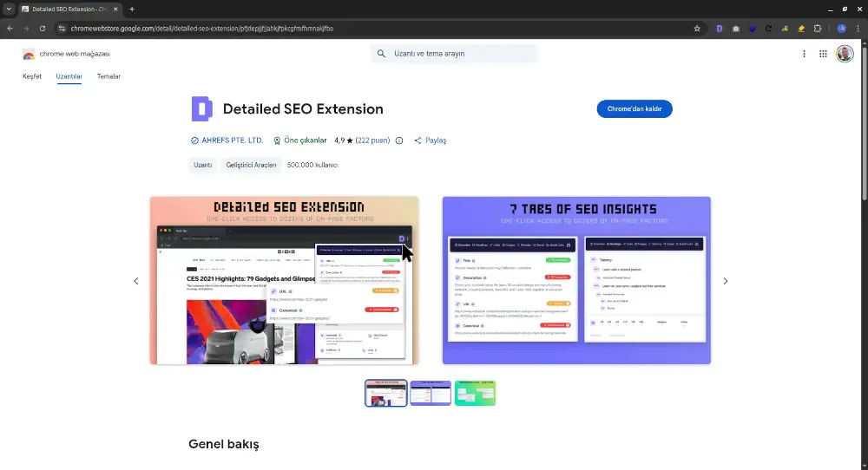
Task: Click the browser forward arrow
Action: pyautogui.click(x=26, y=29)
